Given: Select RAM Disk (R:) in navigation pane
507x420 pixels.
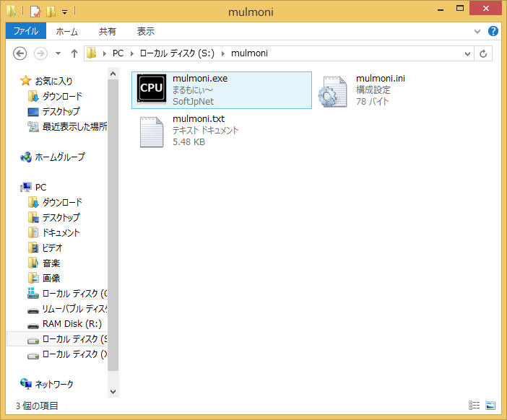Looking at the screenshot, I should coord(71,324).
